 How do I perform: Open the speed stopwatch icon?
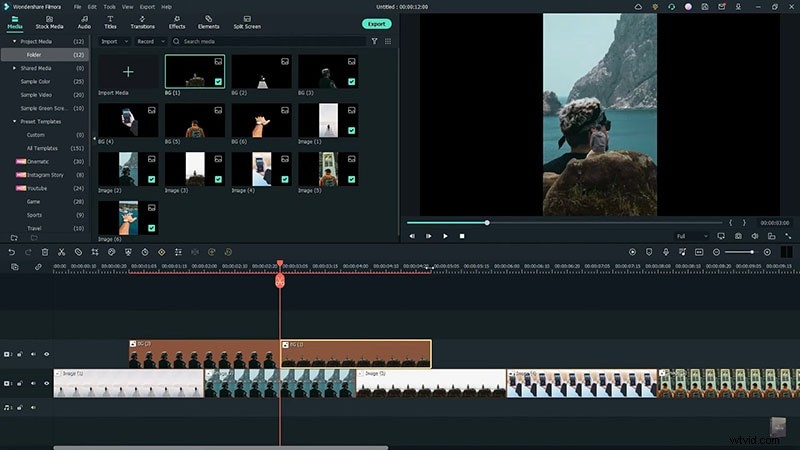145,252
